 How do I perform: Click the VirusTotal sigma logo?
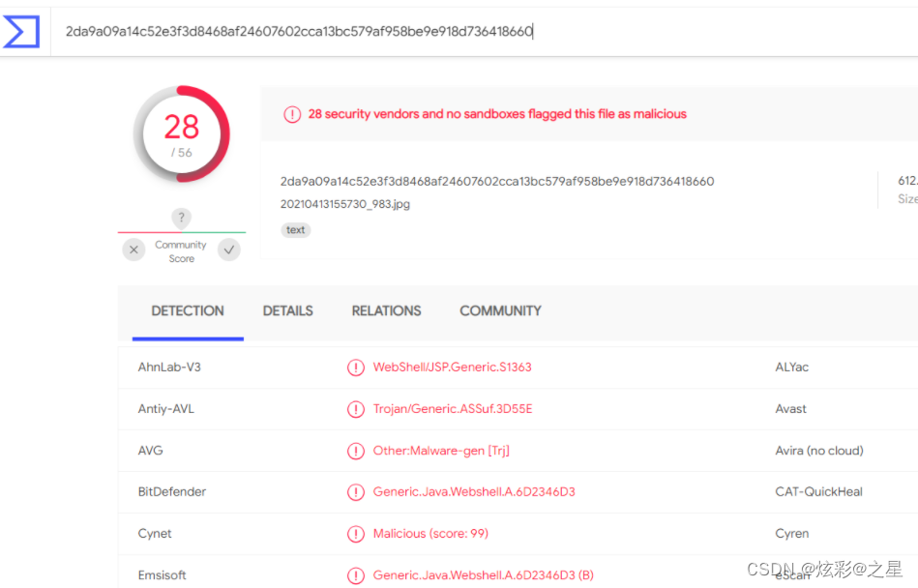click(x=21, y=32)
